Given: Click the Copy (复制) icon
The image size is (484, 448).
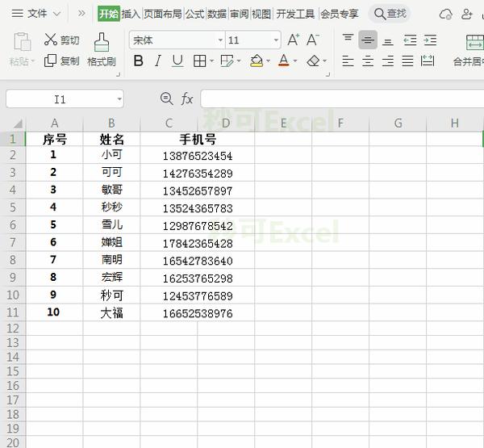Looking at the screenshot, I should (50, 61).
